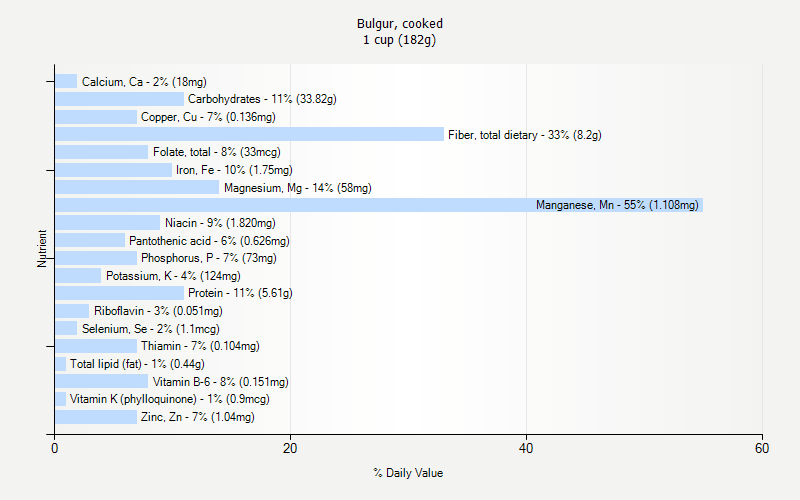Select the Copper, Cu label
This screenshot has height=500, width=800.
[x=207, y=117]
